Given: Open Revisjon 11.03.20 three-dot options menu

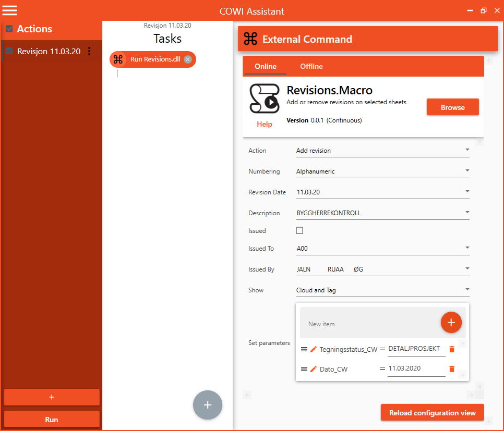Looking at the screenshot, I should tap(89, 51).
